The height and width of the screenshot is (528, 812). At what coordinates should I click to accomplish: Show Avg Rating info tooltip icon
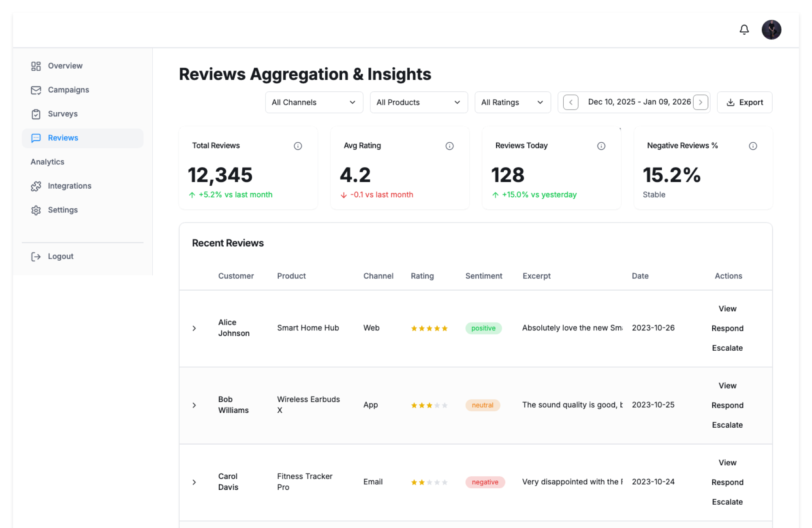point(449,146)
